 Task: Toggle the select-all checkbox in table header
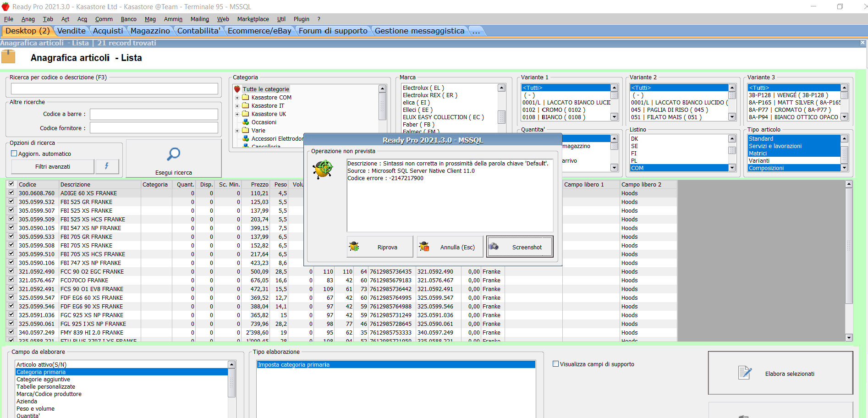coord(11,184)
